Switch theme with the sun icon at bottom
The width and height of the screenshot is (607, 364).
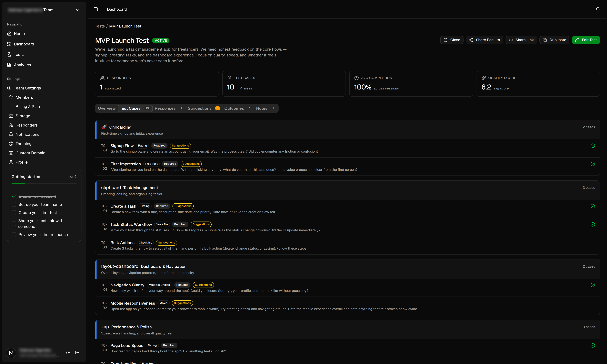[x=68, y=352]
